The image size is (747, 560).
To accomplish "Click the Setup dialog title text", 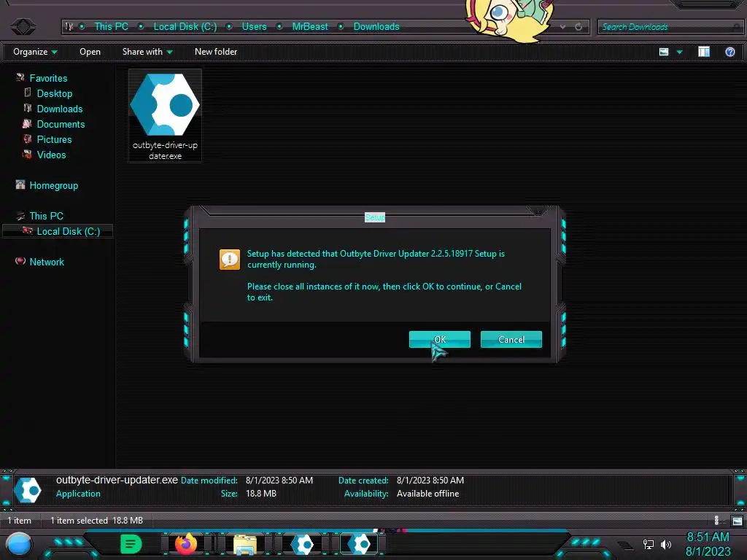I will tap(375, 217).
